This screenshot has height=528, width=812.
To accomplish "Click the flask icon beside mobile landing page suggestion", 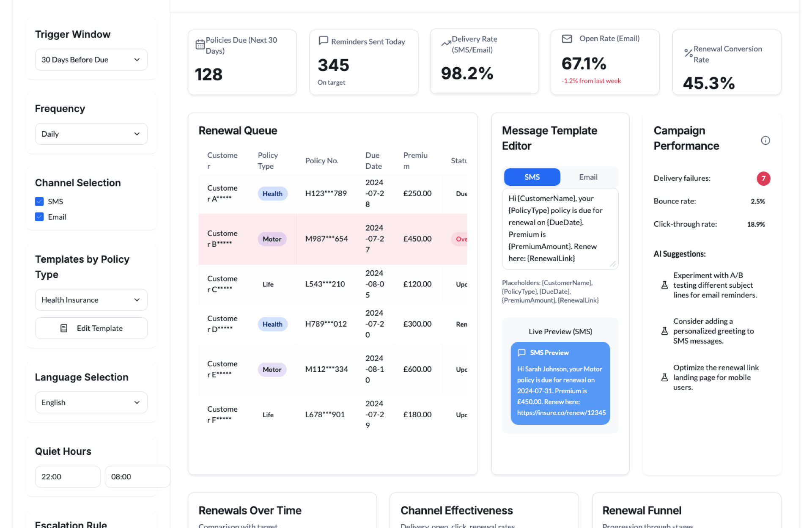I will (x=664, y=377).
